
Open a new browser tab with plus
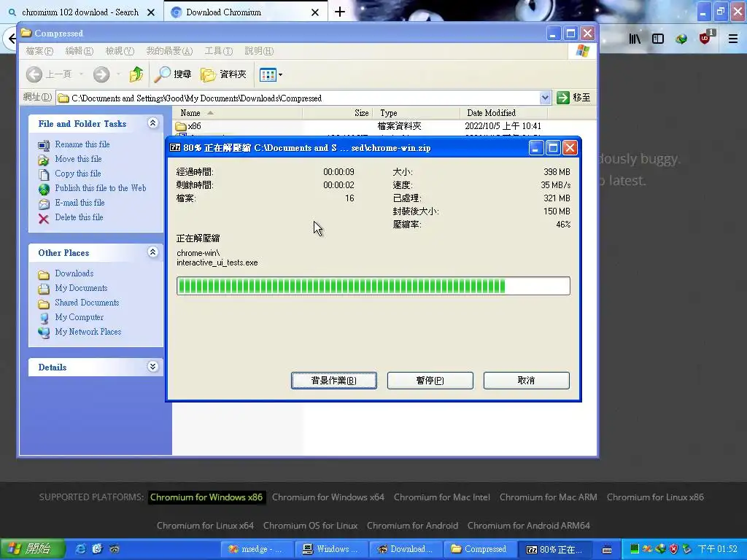tap(340, 12)
